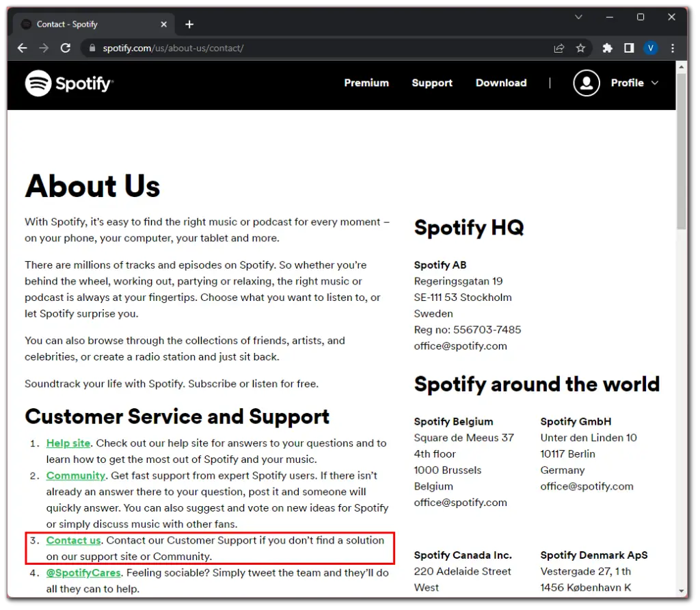This screenshot has height=610, width=700.
Task: Open the tab search chevron
Action: click(578, 16)
